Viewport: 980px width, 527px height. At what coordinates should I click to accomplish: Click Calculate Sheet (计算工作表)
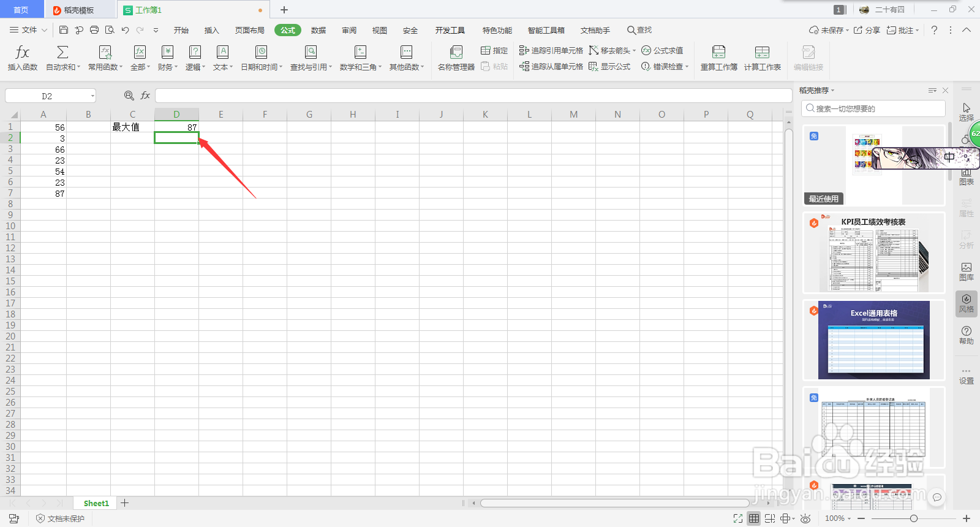coord(763,58)
